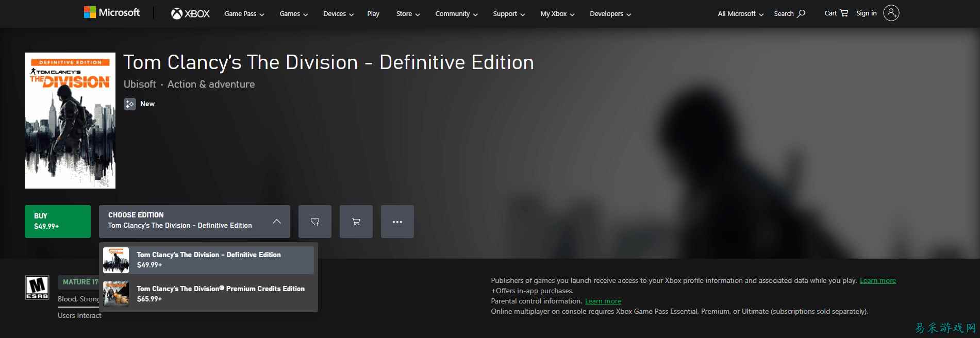
Task: Select Definitive Edition in the edition list
Action: [208, 260]
